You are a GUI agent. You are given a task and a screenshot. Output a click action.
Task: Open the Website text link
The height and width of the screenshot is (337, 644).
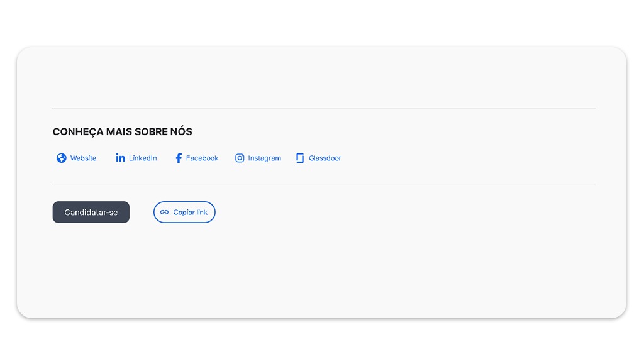[x=83, y=158]
